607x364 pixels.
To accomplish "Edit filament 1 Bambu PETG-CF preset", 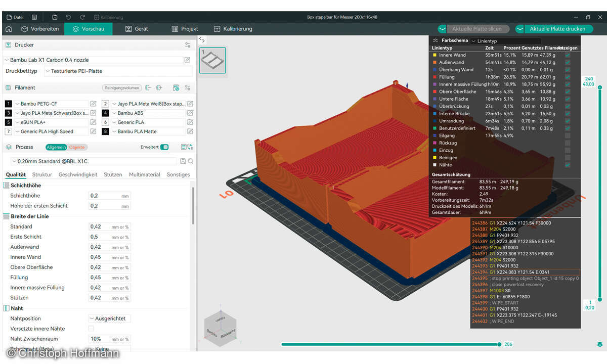I will (x=93, y=104).
